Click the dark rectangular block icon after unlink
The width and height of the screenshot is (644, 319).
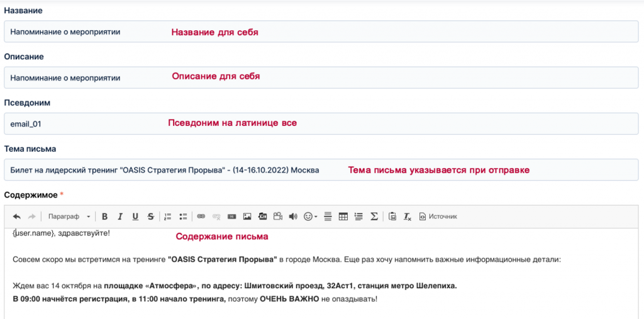pos(231,216)
